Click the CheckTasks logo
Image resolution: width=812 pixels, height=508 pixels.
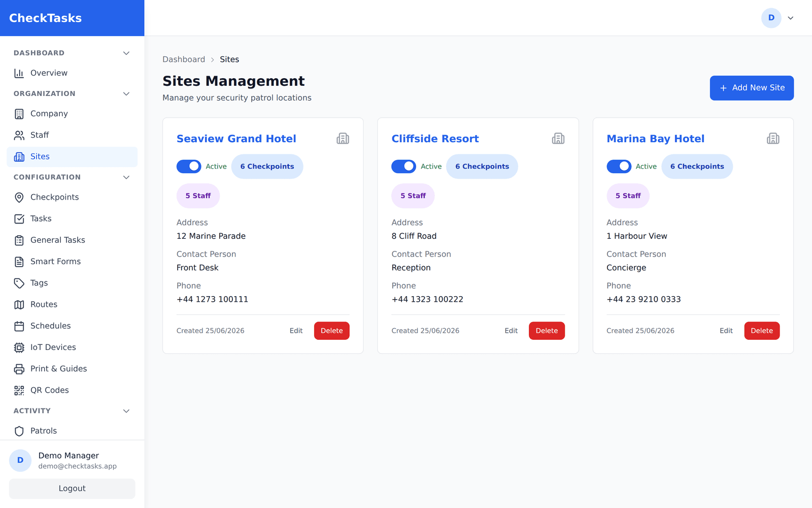[46, 18]
